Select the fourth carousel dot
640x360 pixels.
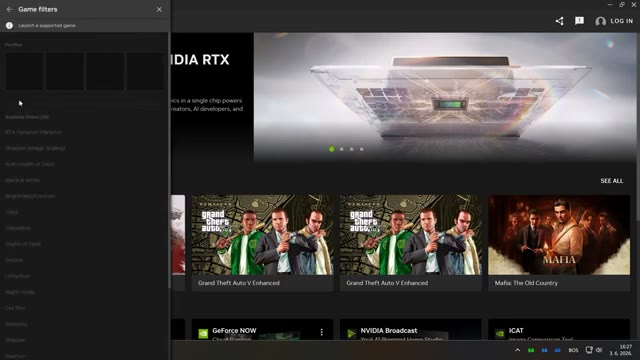[362, 149]
